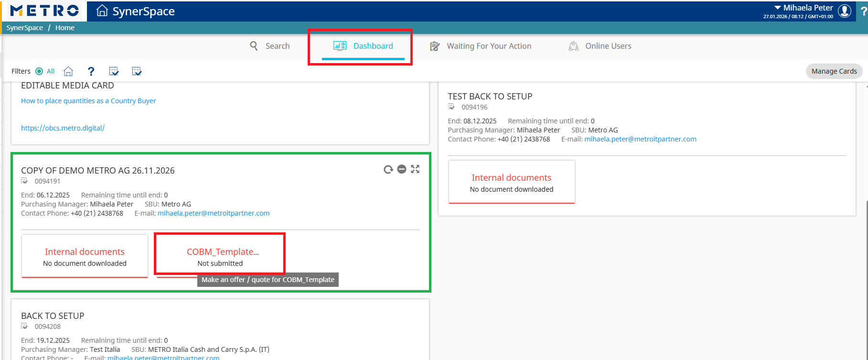Viewport: 868px width, 360px height.
Task: Click the BACK TO SETUP card title
Action: [x=53, y=316]
